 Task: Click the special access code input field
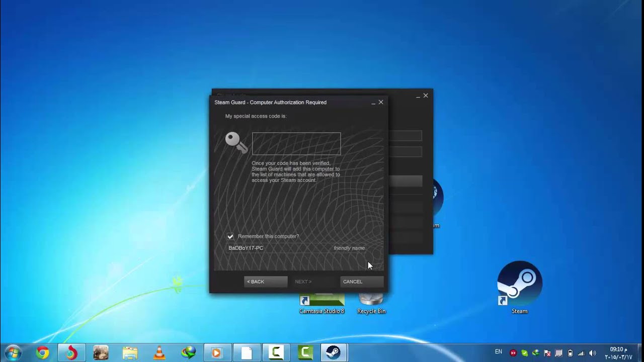(x=296, y=144)
